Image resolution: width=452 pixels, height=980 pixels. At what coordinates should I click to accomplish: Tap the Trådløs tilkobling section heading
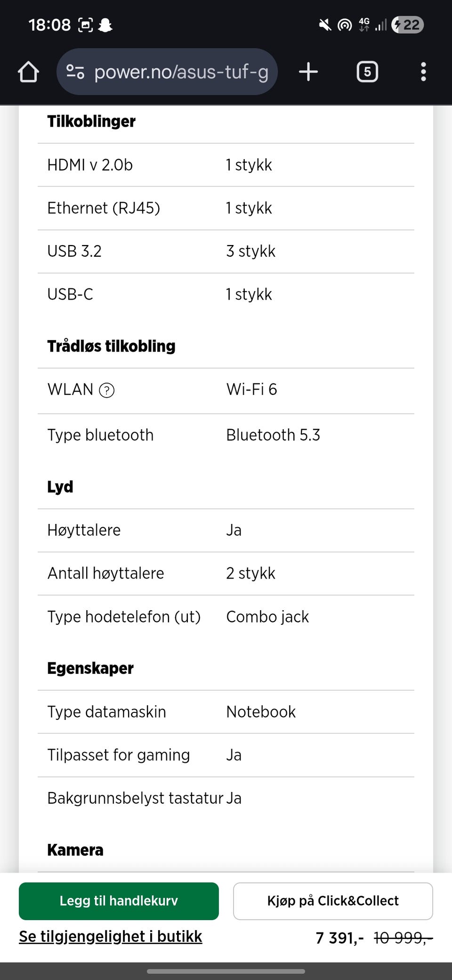111,346
